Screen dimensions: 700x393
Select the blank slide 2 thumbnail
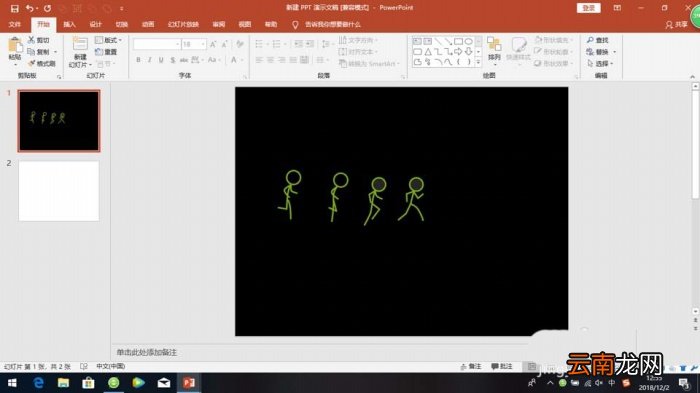(x=59, y=191)
